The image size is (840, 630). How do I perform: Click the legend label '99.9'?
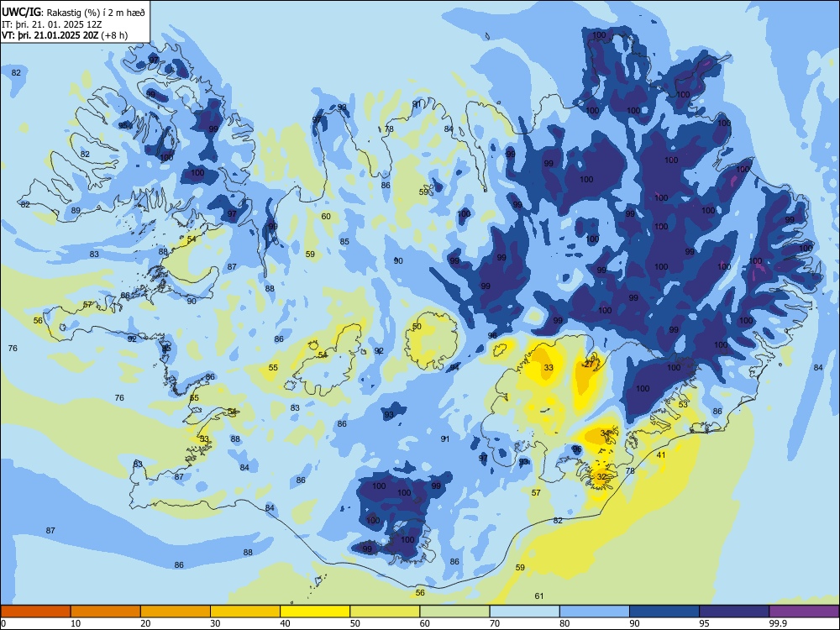(x=778, y=623)
